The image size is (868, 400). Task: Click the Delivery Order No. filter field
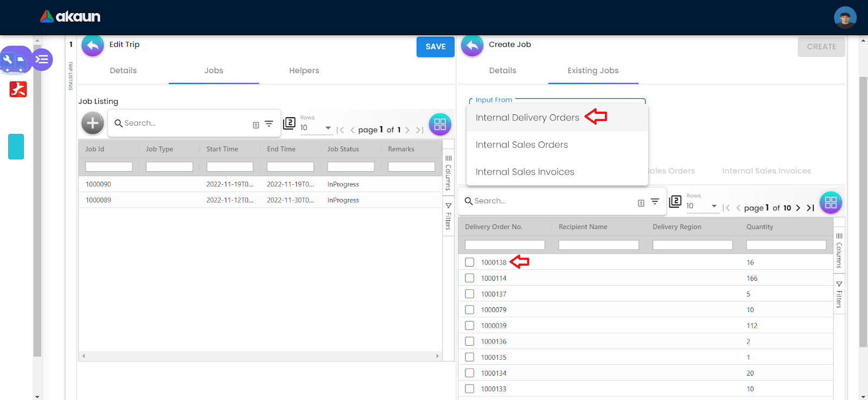pyautogui.click(x=505, y=245)
